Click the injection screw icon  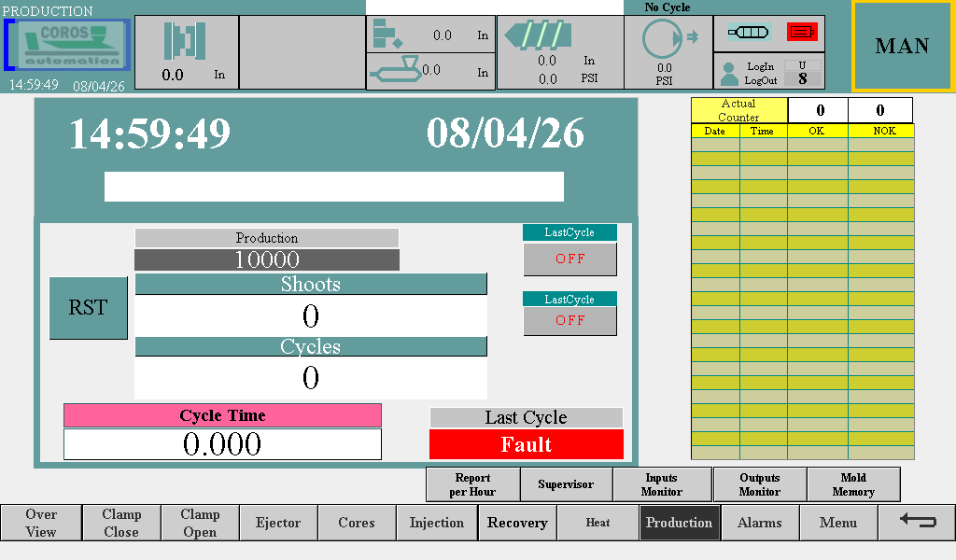[536, 35]
